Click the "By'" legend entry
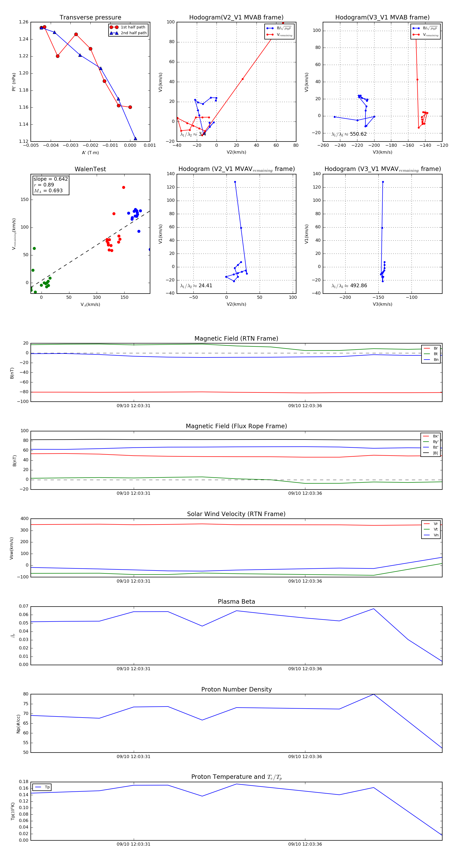The width and height of the screenshot is (473, 868). [431, 442]
